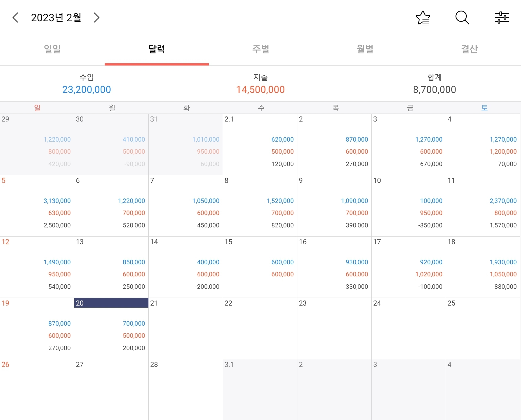Click balance 450,000 on day 7

pyautogui.click(x=208, y=225)
